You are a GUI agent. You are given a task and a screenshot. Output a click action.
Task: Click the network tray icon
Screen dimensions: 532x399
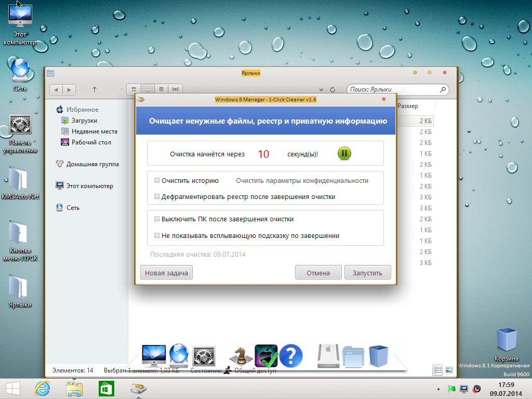(464, 389)
